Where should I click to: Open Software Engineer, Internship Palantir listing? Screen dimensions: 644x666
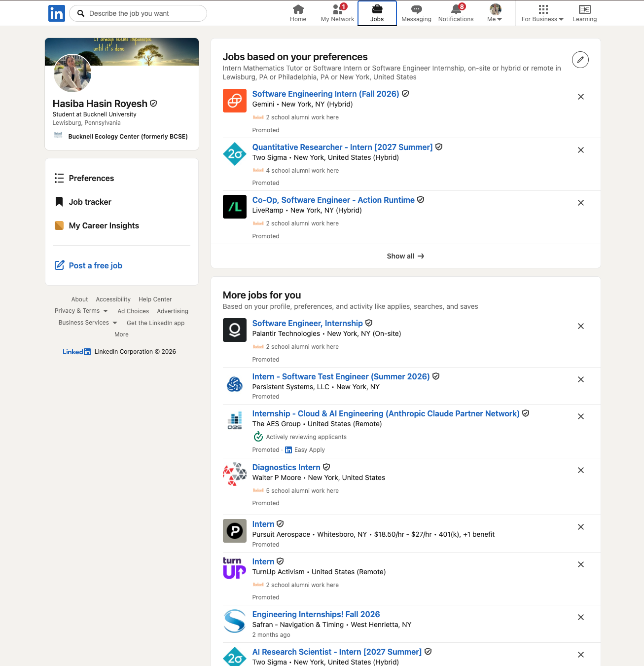(307, 323)
